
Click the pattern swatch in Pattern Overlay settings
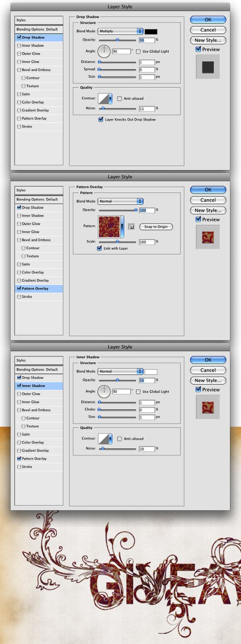[109, 227]
